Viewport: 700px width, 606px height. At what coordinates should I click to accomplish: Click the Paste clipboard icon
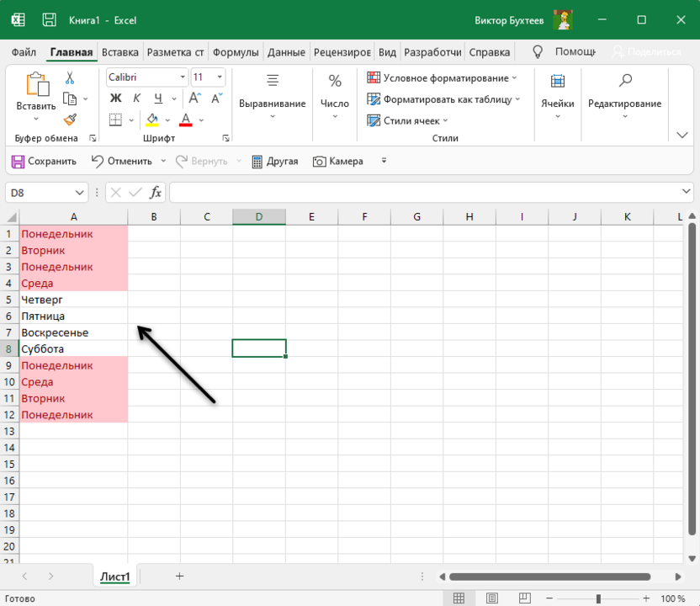pos(38,84)
